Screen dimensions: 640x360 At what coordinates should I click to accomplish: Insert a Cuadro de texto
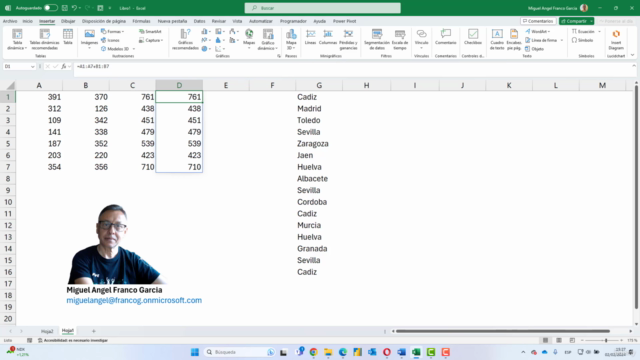(x=497, y=39)
